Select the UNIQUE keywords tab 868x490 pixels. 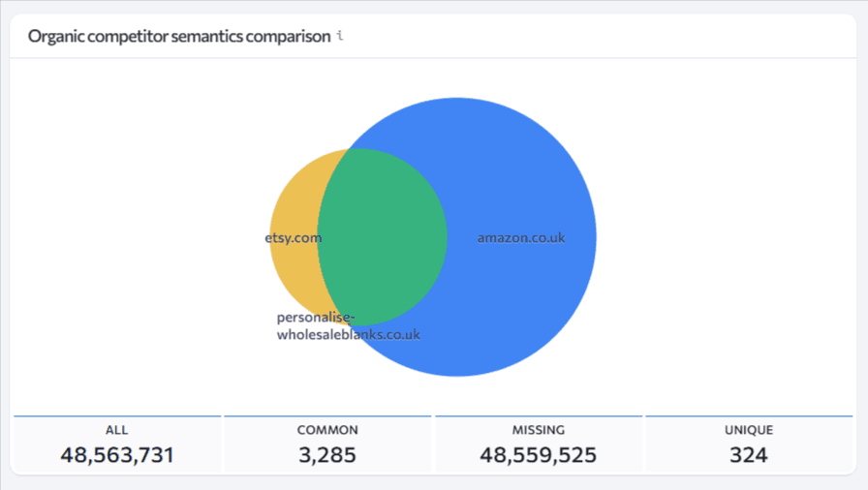(x=749, y=444)
